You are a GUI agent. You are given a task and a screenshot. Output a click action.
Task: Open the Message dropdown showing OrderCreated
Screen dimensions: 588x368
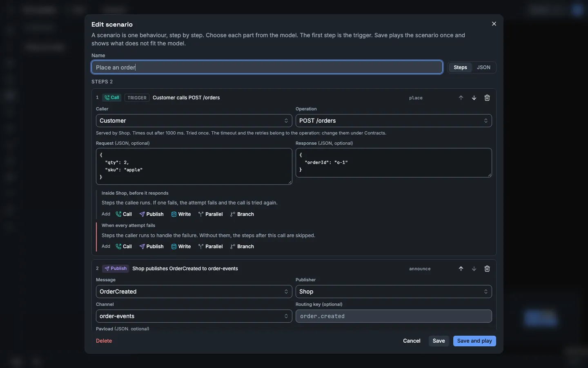click(194, 292)
